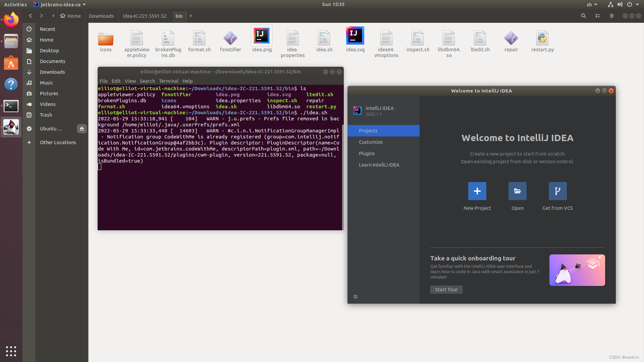Screen dimensions: 644x362
Task: Switch file manager view with view toggle
Action: [598, 16]
